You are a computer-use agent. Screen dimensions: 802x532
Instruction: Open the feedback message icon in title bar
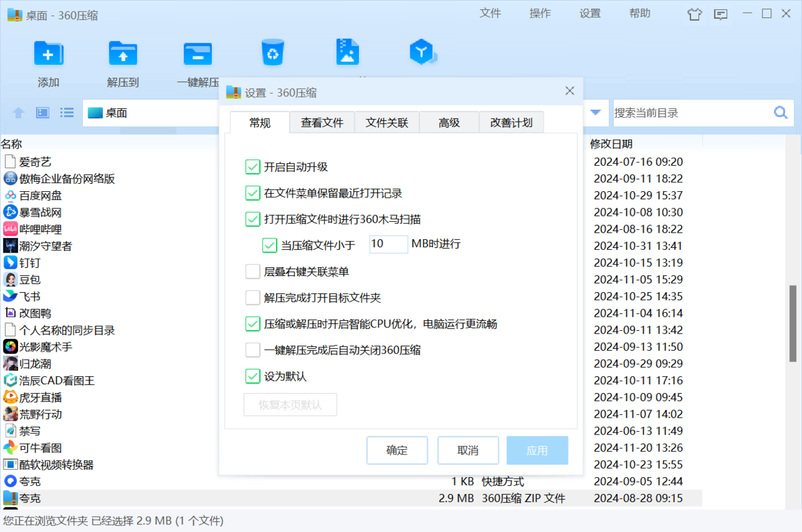720,14
